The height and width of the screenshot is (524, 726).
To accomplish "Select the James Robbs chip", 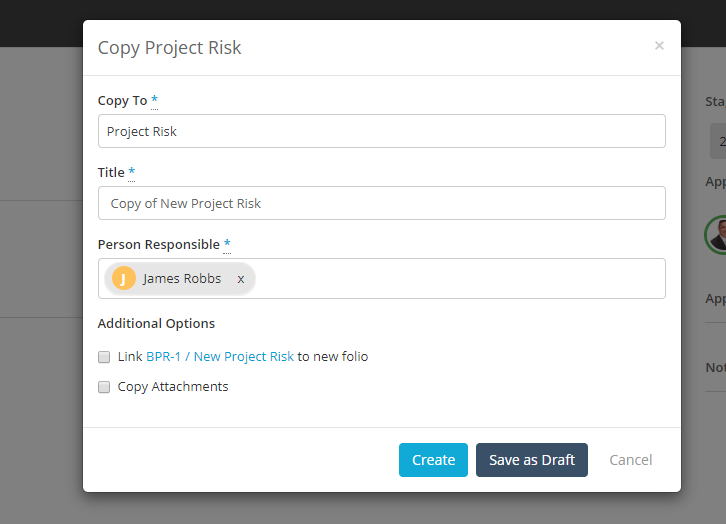I will pos(180,279).
